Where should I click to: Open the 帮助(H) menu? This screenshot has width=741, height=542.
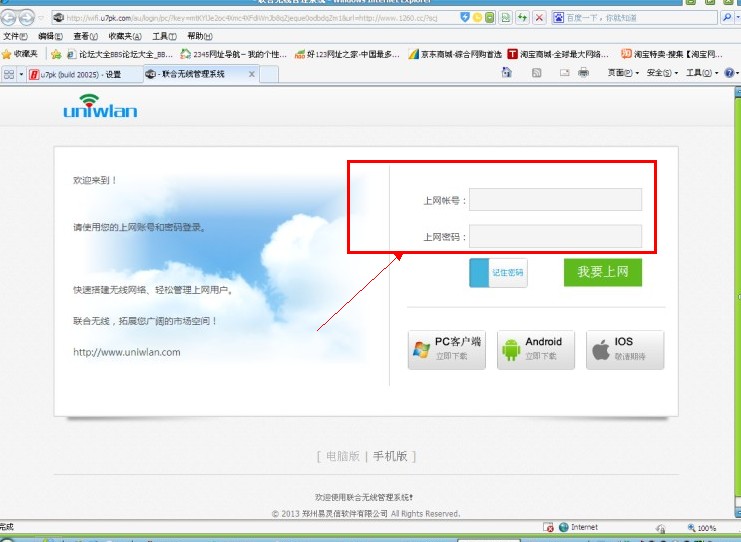click(199, 36)
